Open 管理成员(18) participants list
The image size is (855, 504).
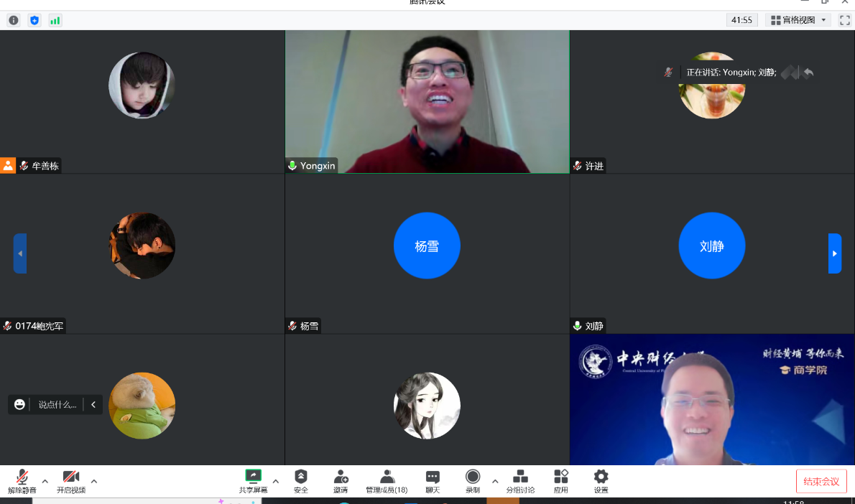point(387,480)
